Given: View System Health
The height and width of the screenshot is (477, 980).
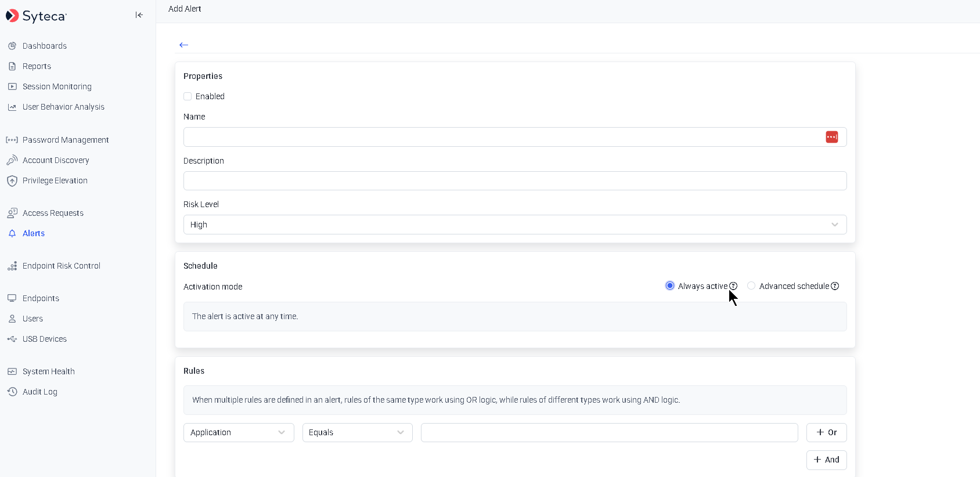Looking at the screenshot, I should 49,371.
